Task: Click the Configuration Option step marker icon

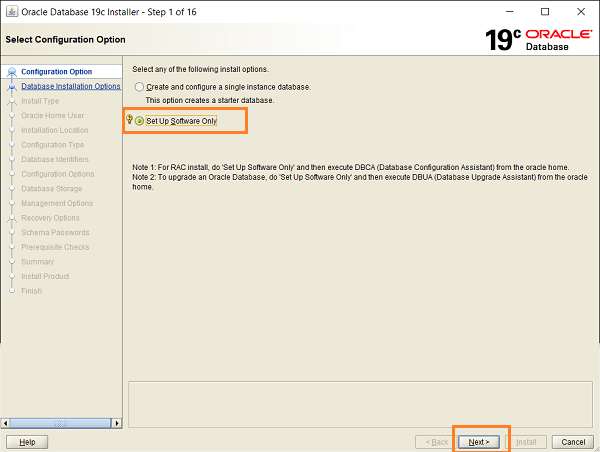Action: point(12,72)
